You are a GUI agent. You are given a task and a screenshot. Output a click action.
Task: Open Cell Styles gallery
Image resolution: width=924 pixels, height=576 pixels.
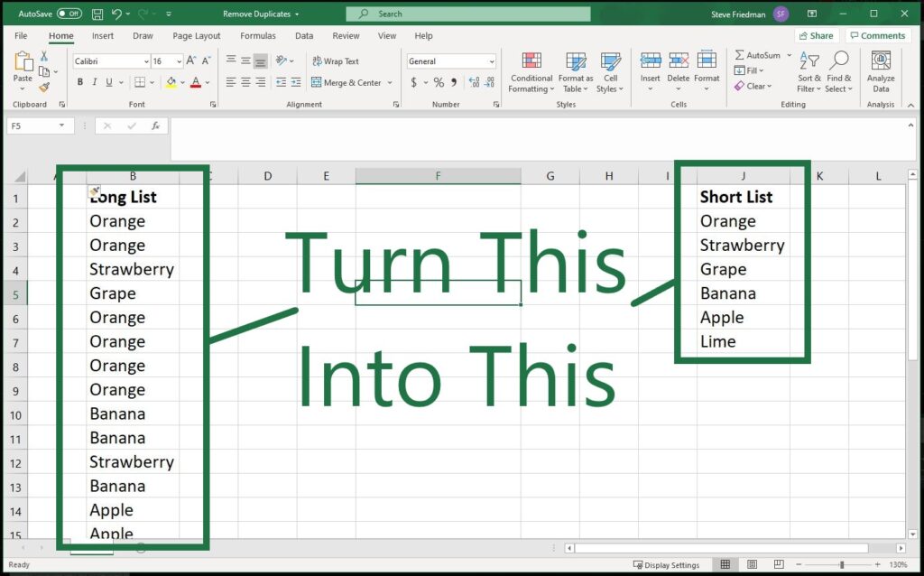pos(610,71)
